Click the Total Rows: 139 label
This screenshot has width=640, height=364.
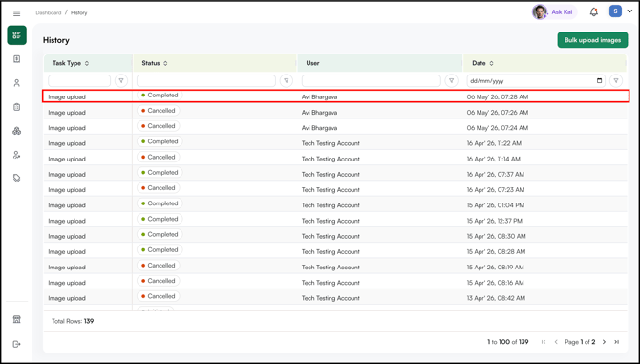pos(73,321)
